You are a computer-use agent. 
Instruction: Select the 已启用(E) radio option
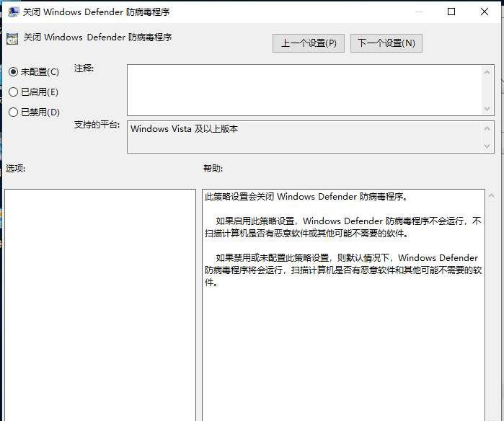[33, 92]
